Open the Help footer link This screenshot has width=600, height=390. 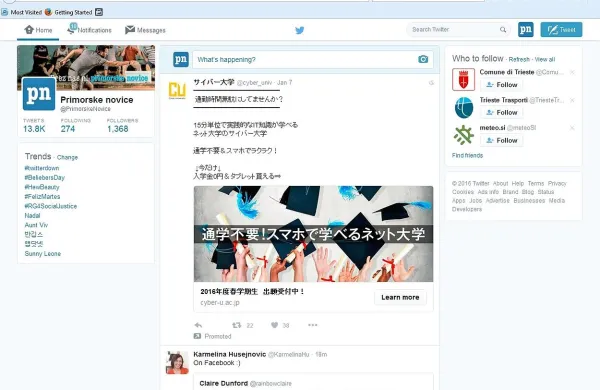click(518, 183)
